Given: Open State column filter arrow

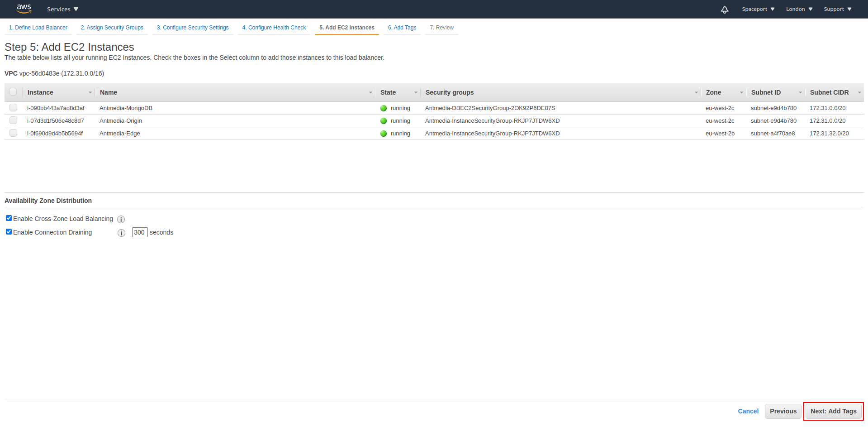Looking at the screenshot, I should pos(416,92).
